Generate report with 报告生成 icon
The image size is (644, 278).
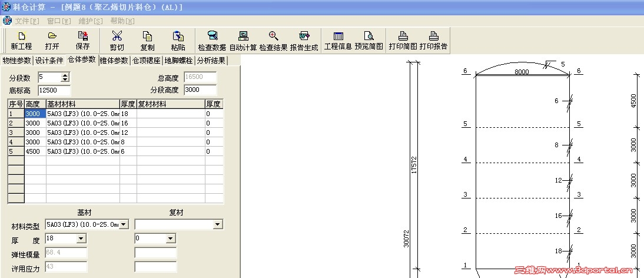click(x=304, y=40)
